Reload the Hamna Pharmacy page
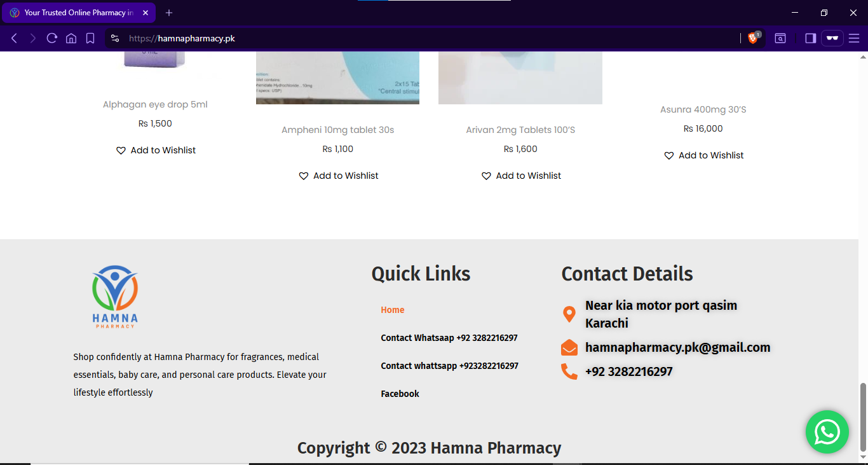 click(52, 38)
